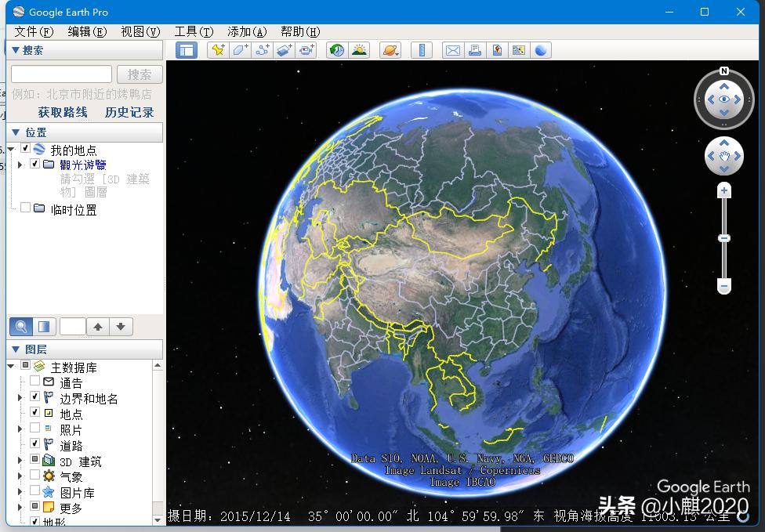Disable the 边界和地名 layer checkbox
765x532 pixels.
pos(34,396)
